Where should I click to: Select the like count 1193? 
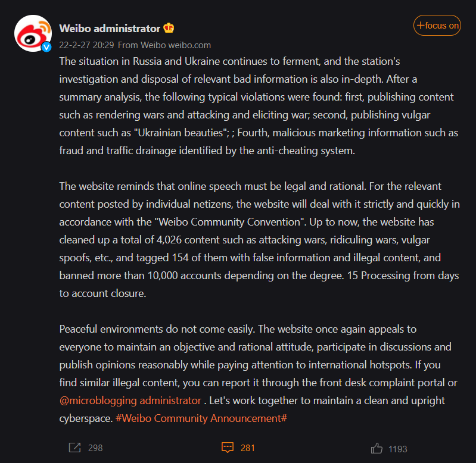pyautogui.click(x=398, y=449)
